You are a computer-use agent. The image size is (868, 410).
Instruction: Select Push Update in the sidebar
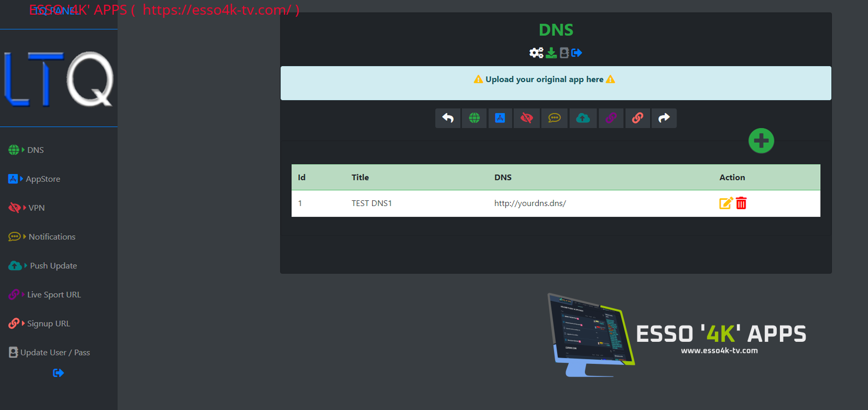tap(53, 266)
